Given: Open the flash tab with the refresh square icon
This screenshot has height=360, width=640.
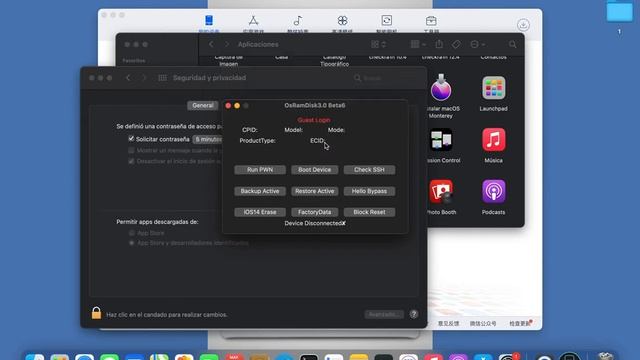Looking at the screenshot, I should [x=387, y=20].
